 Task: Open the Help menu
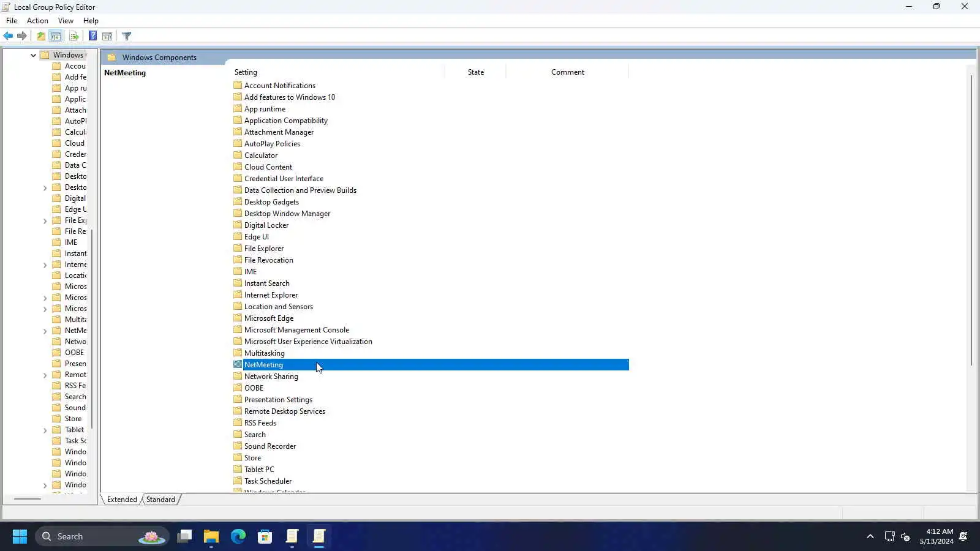tap(91, 20)
